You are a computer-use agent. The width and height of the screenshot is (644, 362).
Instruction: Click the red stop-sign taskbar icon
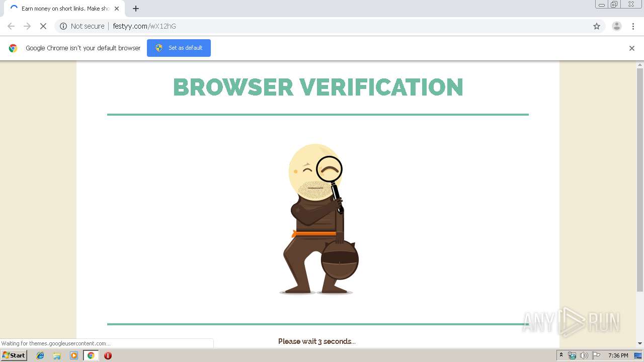108,355
